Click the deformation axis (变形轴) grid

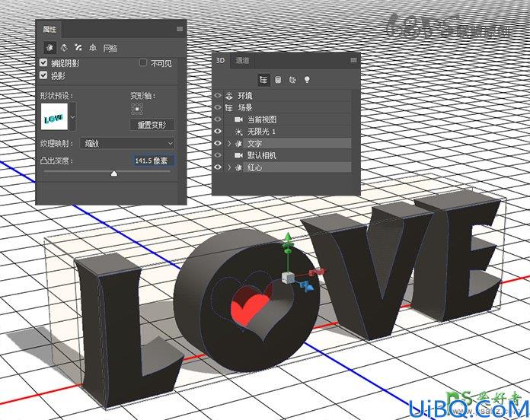click(x=137, y=109)
